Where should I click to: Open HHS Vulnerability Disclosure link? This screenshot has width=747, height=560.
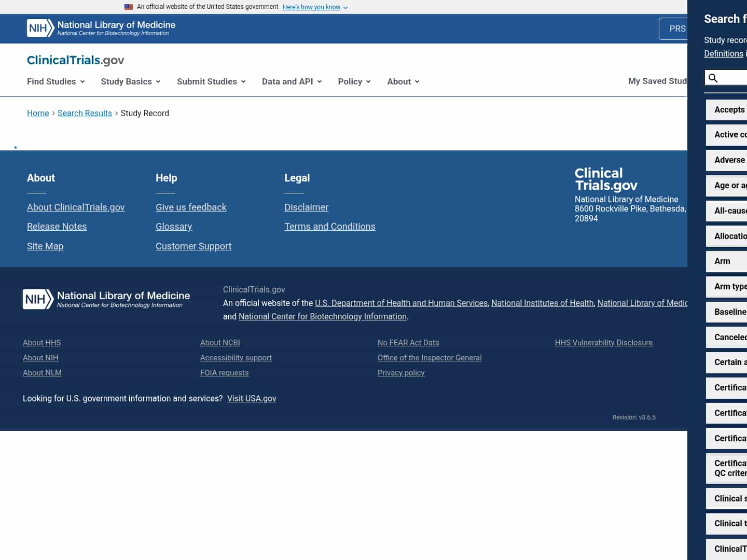coord(604,343)
